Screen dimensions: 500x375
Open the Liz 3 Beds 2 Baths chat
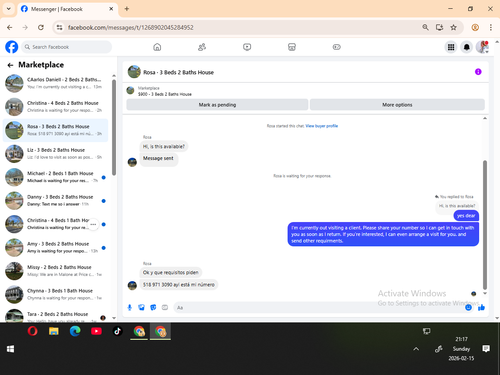55,154
